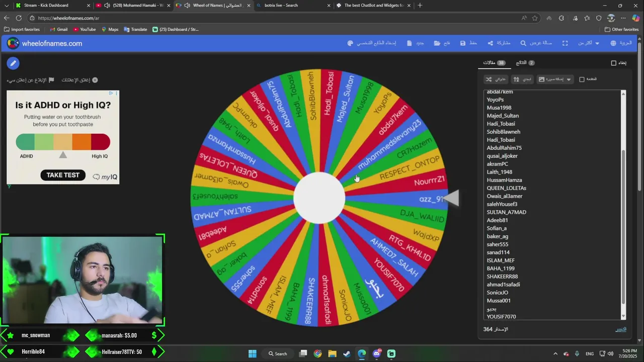This screenshot has width=644, height=362.
Task: Shuffle the entries with the shuffle button
Action: click(x=495, y=79)
